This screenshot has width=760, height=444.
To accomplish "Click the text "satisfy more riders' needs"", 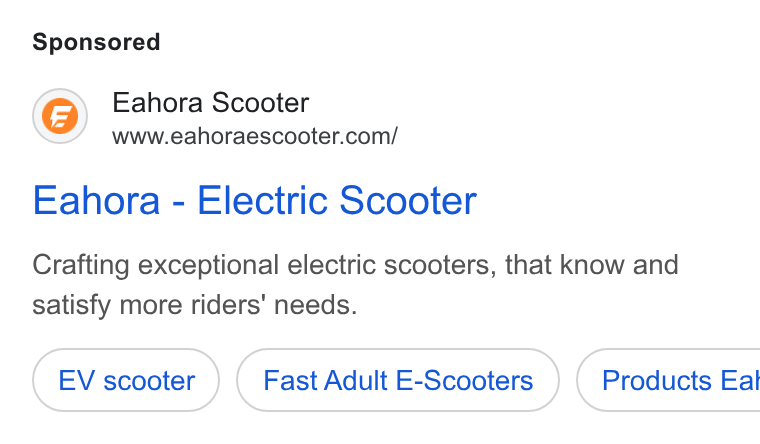I will (x=194, y=305).
